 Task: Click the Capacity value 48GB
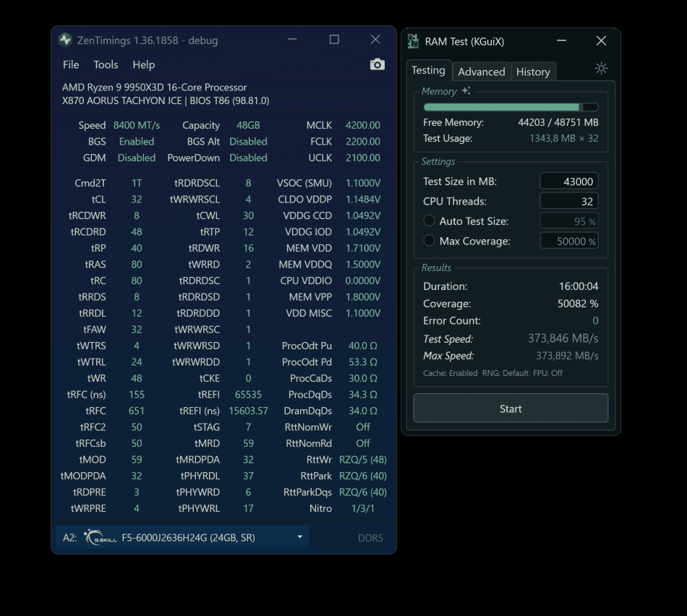pos(248,125)
